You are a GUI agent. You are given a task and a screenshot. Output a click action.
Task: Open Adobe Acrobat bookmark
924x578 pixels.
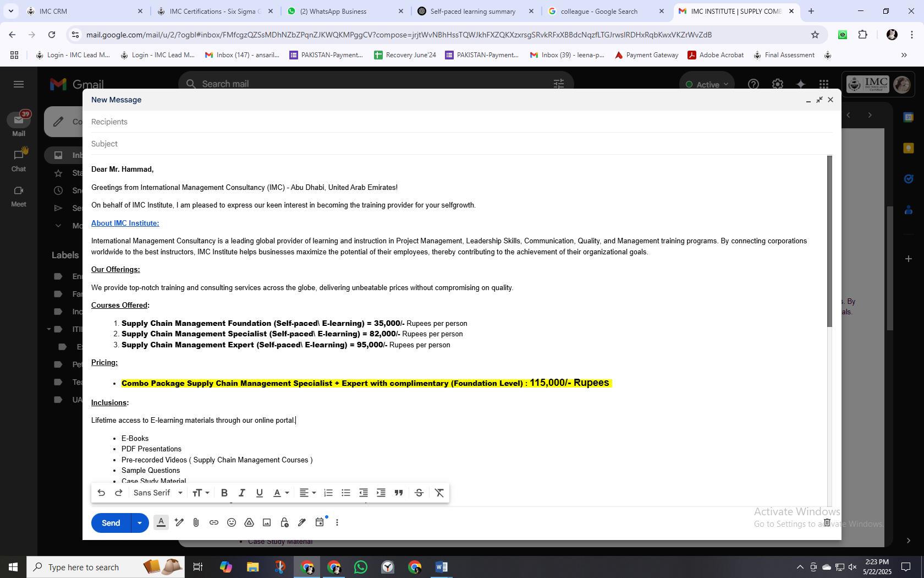[716, 55]
